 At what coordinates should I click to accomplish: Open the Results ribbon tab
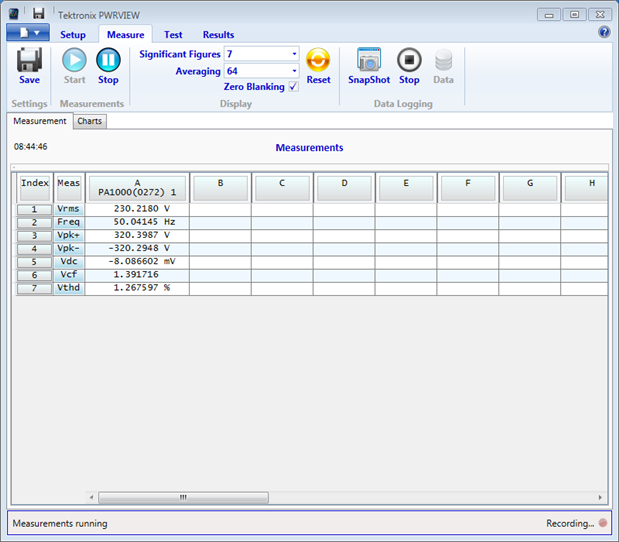point(218,35)
